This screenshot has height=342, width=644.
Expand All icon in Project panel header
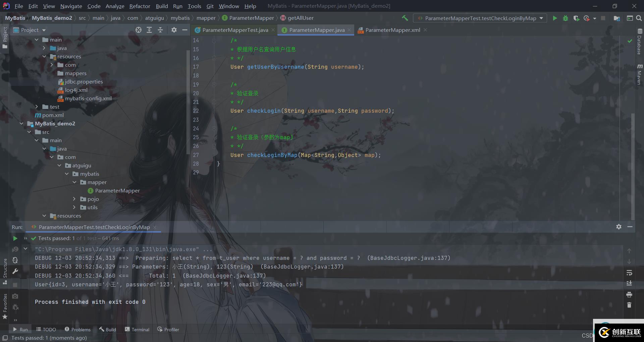point(149,30)
